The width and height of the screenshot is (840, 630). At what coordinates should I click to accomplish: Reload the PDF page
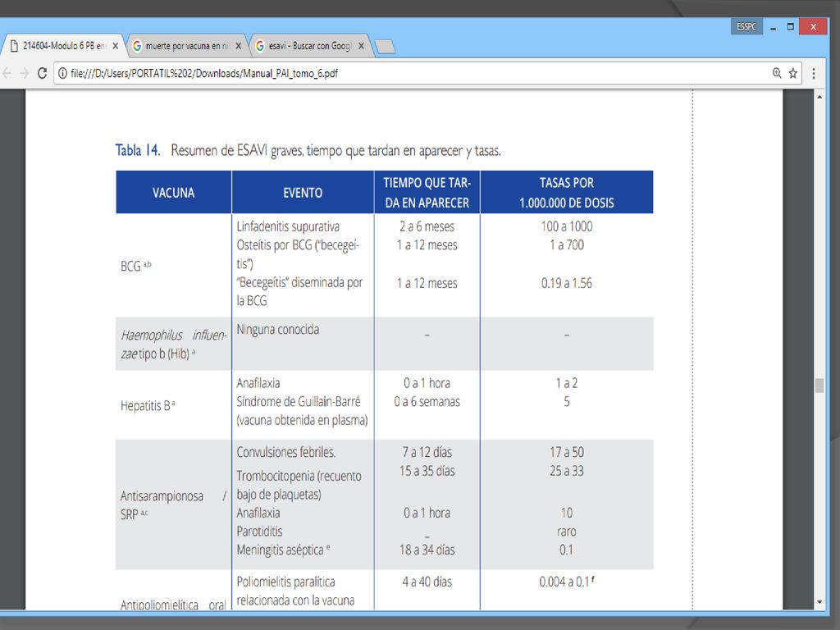(43, 73)
